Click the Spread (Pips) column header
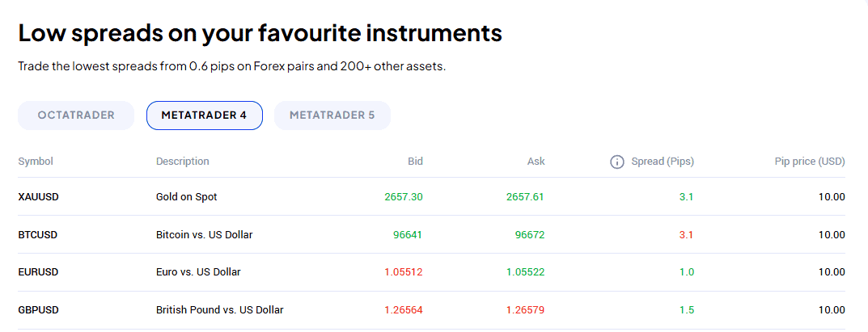This screenshot has height=332, width=868. tap(663, 162)
